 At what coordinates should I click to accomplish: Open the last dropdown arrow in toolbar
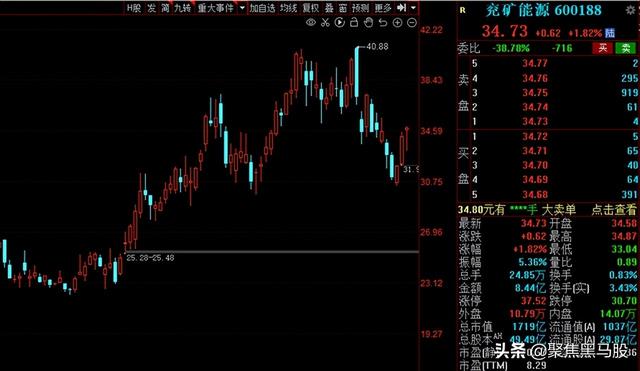coord(413,8)
